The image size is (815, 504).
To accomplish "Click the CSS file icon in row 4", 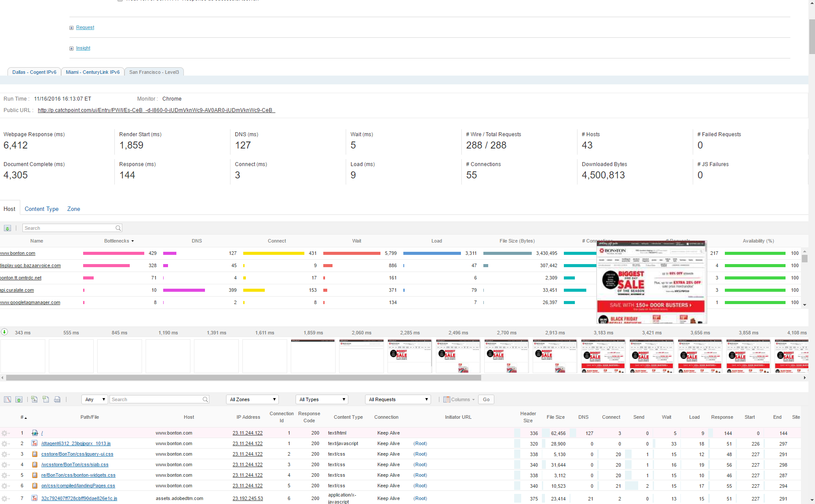I will pos(34,464).
